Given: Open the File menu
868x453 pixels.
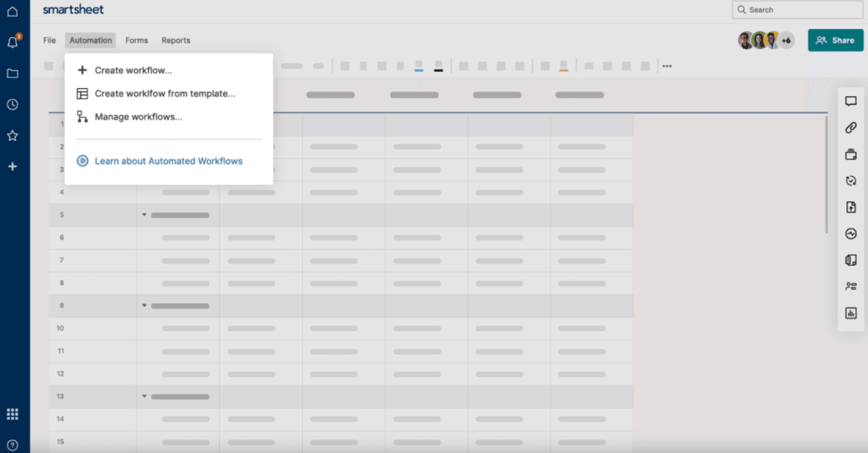Looking at the screenshot, I should 49,40.
